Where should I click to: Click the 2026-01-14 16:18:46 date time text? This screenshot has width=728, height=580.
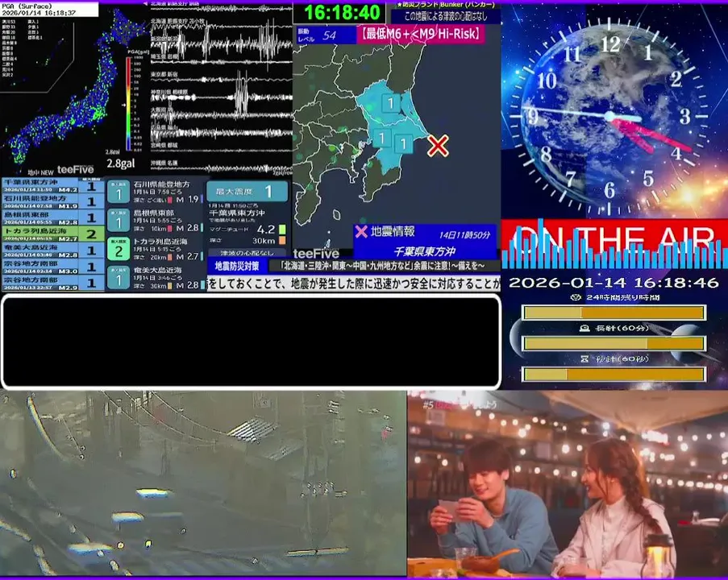614,283
